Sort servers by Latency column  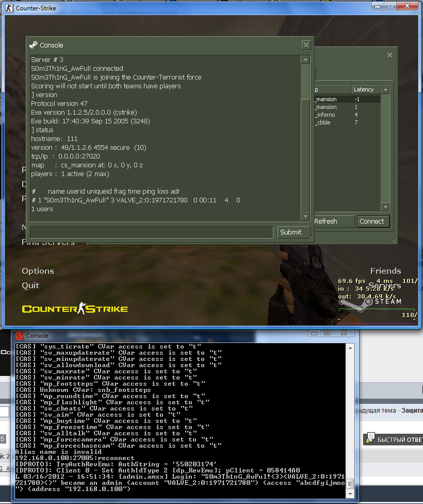366,89
